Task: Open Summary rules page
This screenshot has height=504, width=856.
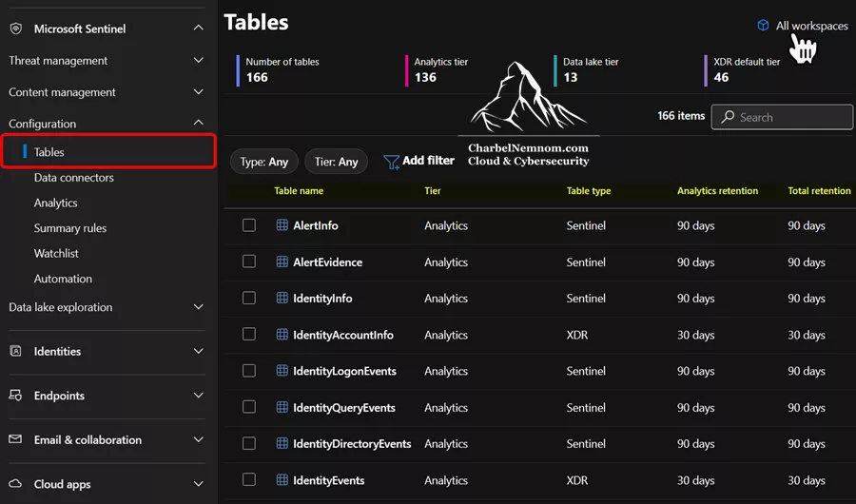Action: click(69, 228)
